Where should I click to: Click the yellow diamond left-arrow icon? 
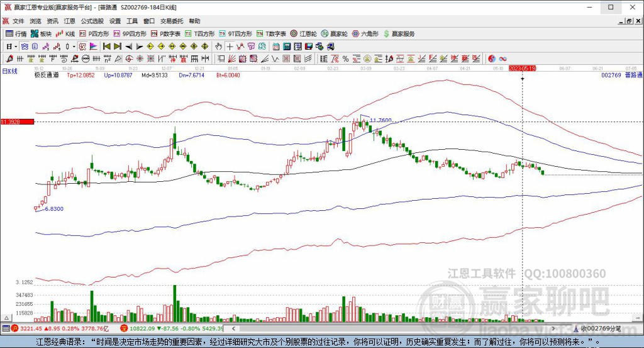coord(150,47)
